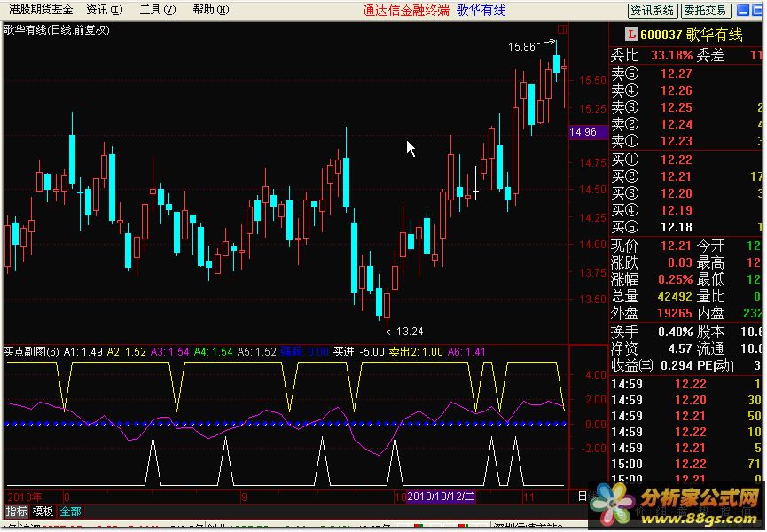767x532 pixels.
Task: Click the 买进: -5.00 indicator value
Action: click(x=359, y=352)
